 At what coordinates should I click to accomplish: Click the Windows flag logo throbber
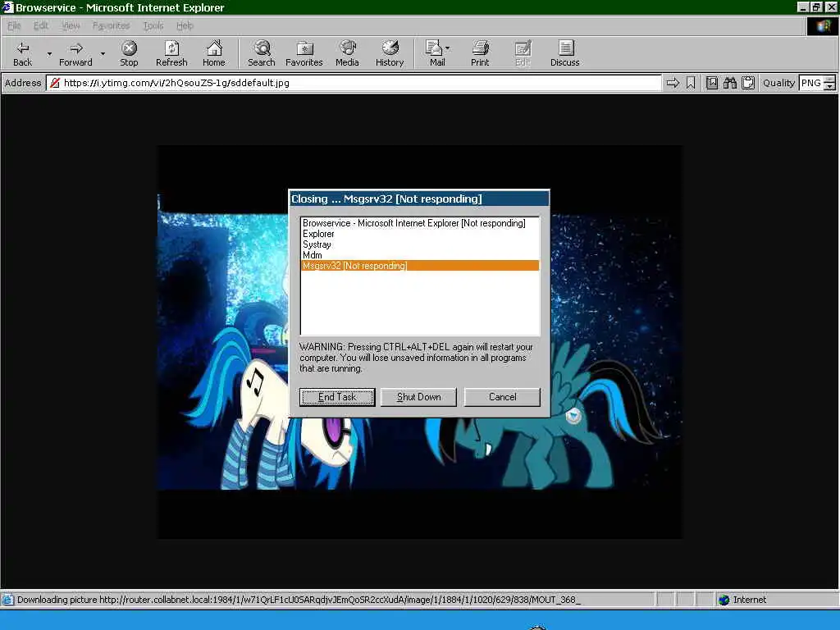point(823,25)
